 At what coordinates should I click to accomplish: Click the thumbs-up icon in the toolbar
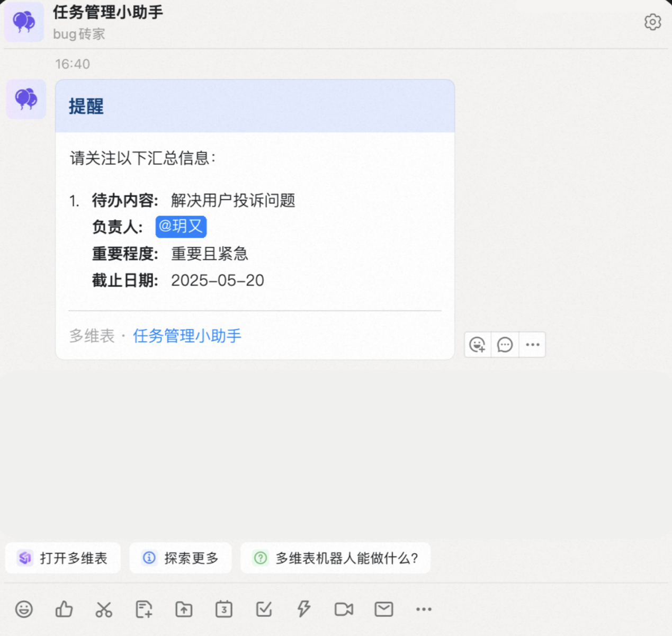point(64,610)
